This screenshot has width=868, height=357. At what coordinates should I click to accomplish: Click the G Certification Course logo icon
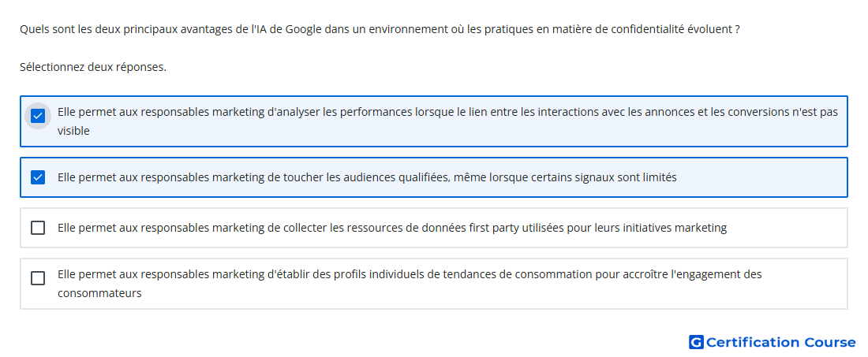(696, 342)
